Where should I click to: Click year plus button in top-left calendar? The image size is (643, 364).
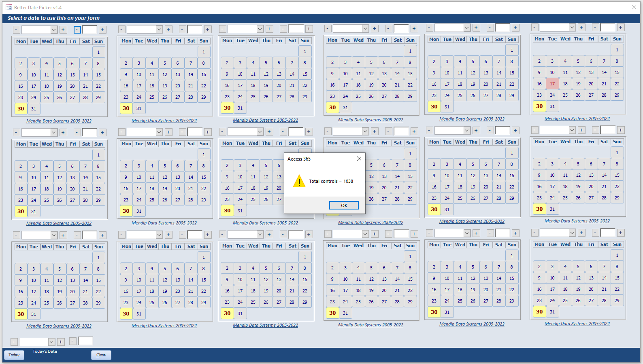point(102,30)
